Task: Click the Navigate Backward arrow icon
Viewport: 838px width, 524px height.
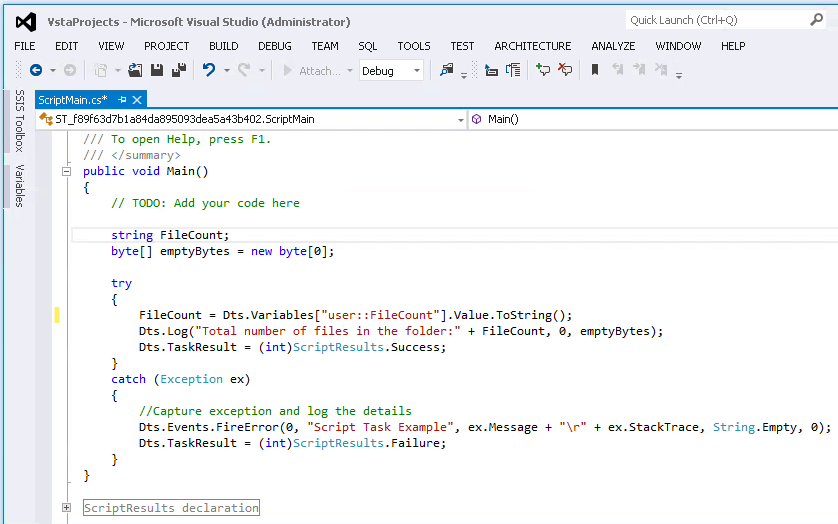Action: (x=36, y=70)
